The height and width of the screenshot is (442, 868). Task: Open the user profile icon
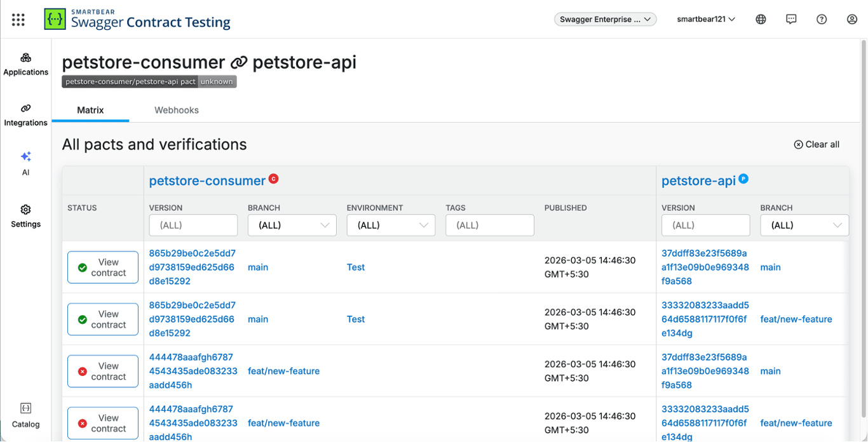click(852, 20)
